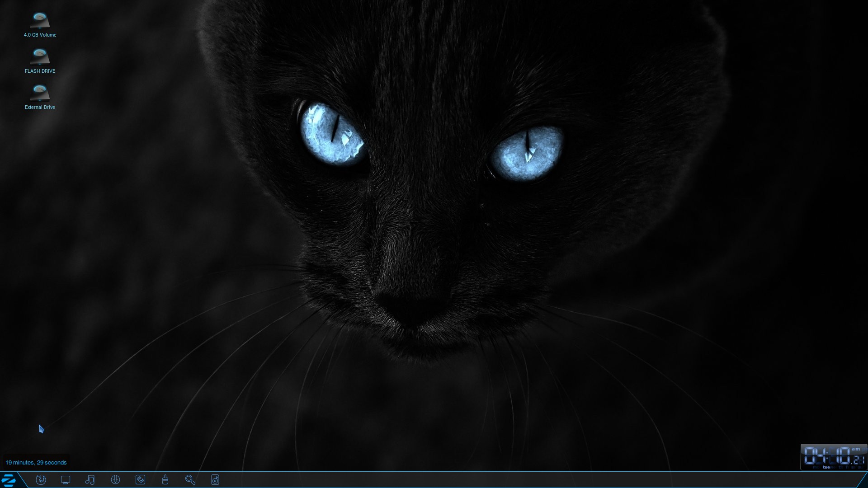Image resolution: width=868 pixels, height=488 pixels.
Task: Select the External Drive desktop icon
Action: click(40, 93)
